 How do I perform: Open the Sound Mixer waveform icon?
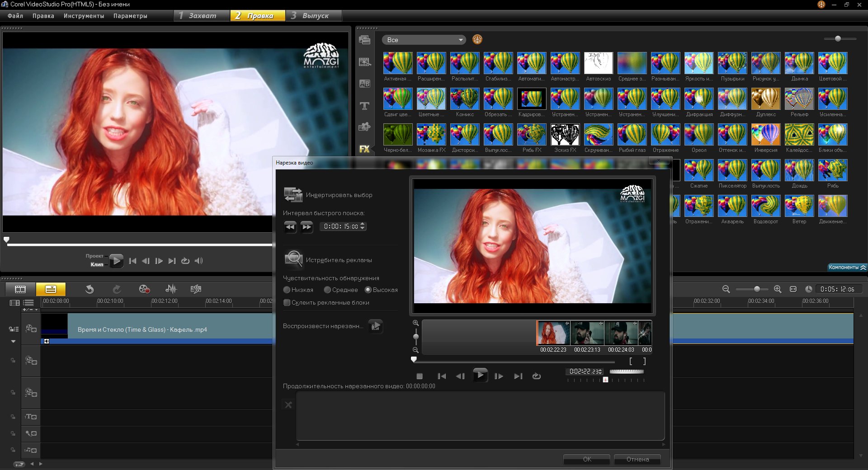click(171, 289)
